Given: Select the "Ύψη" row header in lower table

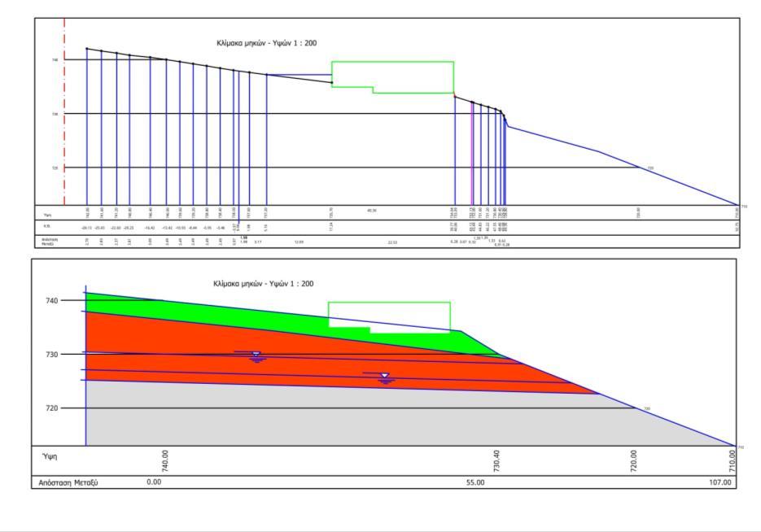Looking at the screenshot, I should click(x=50, y=457).
